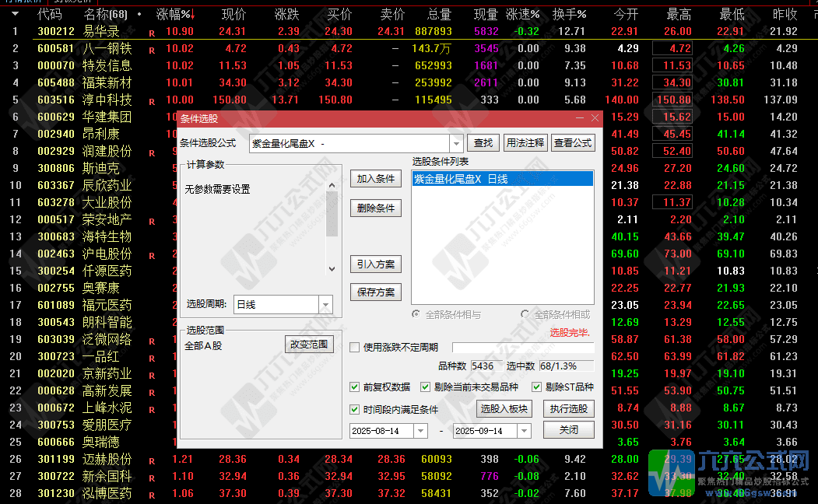Toggle the 剔除ST品种 checkbox

[536, 387]
